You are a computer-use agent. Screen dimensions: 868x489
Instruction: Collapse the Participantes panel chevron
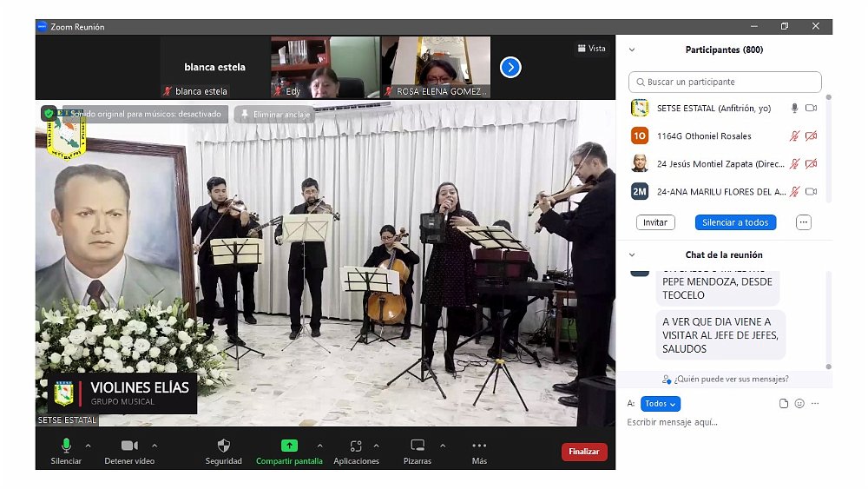click(632, 50)
